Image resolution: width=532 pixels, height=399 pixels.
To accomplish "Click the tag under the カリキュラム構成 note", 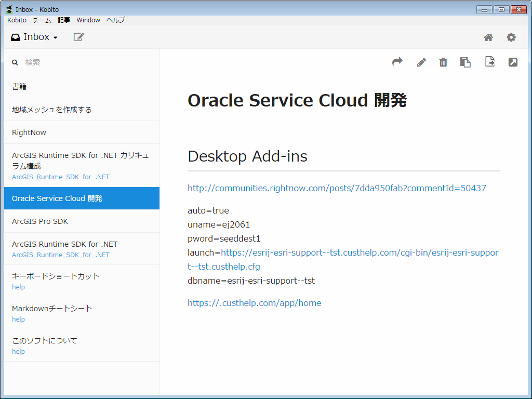I will (61, 177).
